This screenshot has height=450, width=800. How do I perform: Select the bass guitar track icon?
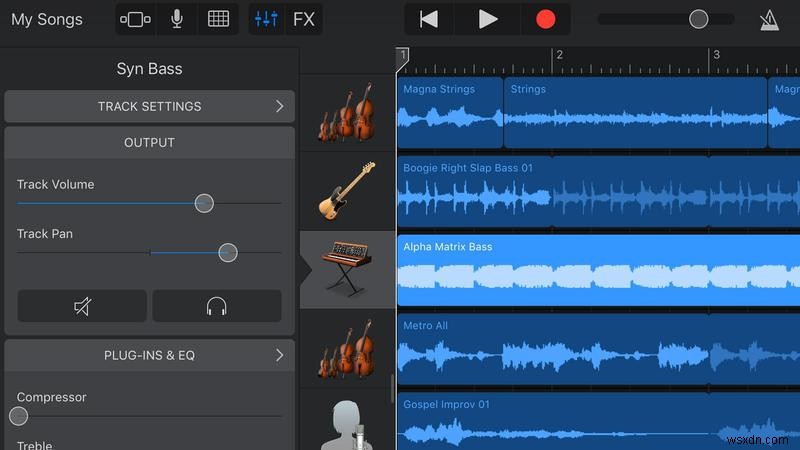pyautogui.click(x=347, y=191)
